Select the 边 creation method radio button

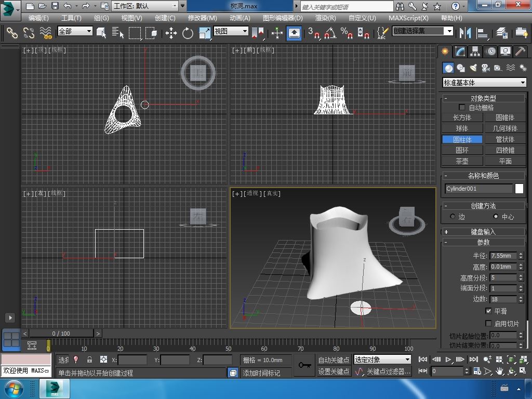coord(453,217)
